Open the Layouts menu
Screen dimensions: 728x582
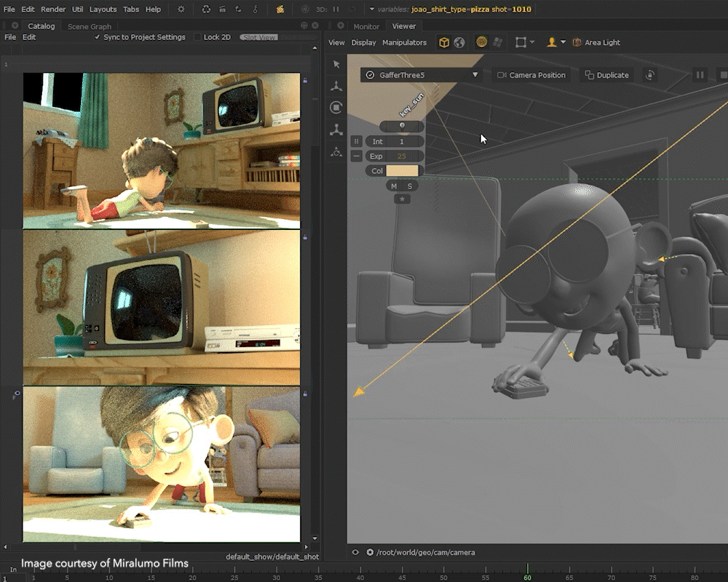coord(103,9)
